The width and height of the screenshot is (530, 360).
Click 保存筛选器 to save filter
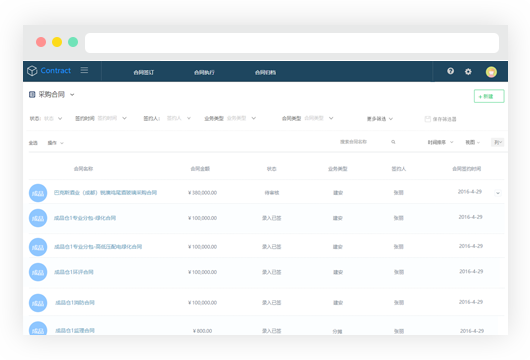[444, 119]
